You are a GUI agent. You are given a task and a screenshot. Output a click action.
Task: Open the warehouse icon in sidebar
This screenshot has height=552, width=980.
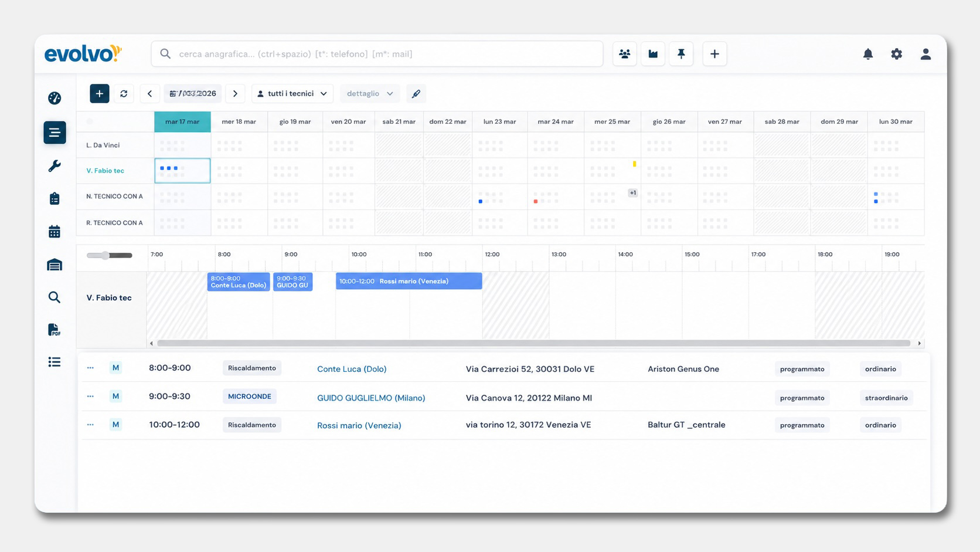click(55, 265)
